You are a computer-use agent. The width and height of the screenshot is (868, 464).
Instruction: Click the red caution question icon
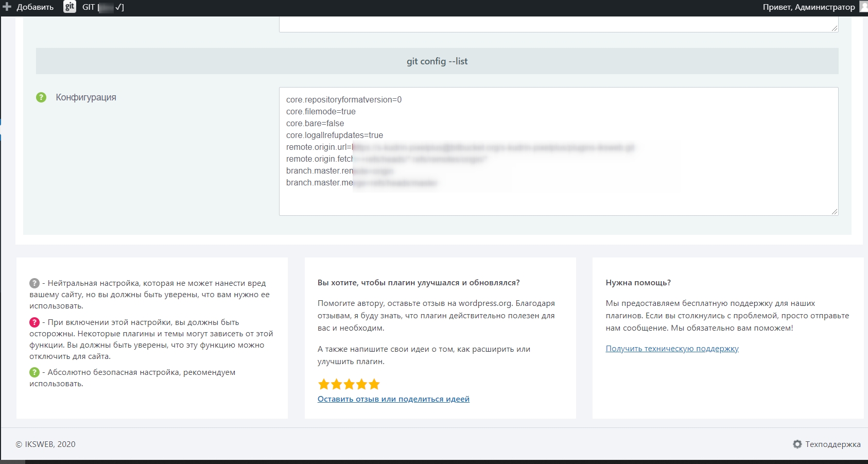(x=34, y=322)
